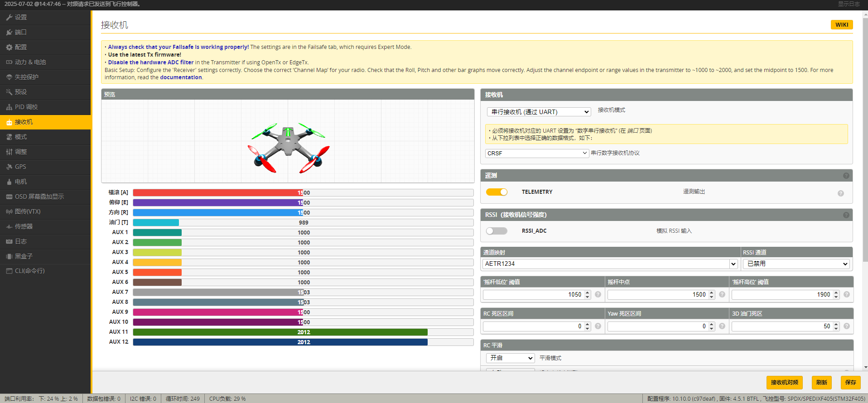Open the RC 平滑 开启 dropdown

coord(511,358)
